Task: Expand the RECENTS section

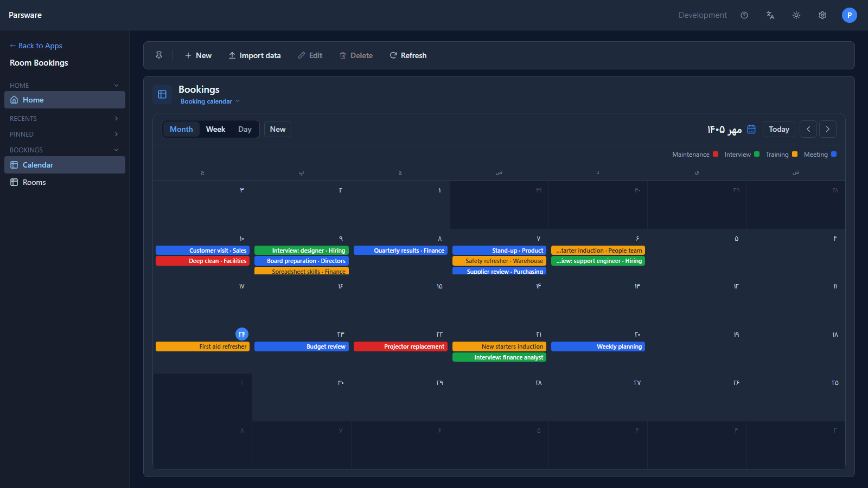Action: click(x=65, y=118)
